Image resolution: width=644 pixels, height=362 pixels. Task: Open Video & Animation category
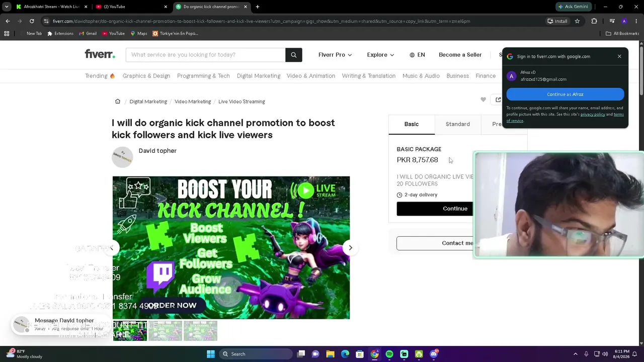(x=311, y=76)
